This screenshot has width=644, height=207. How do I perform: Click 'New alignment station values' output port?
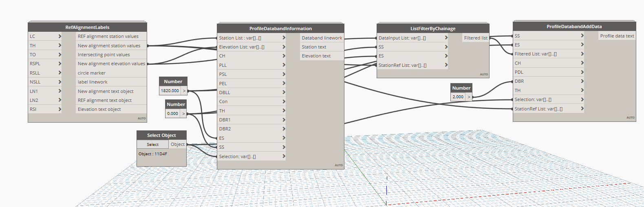coord(111,46)
